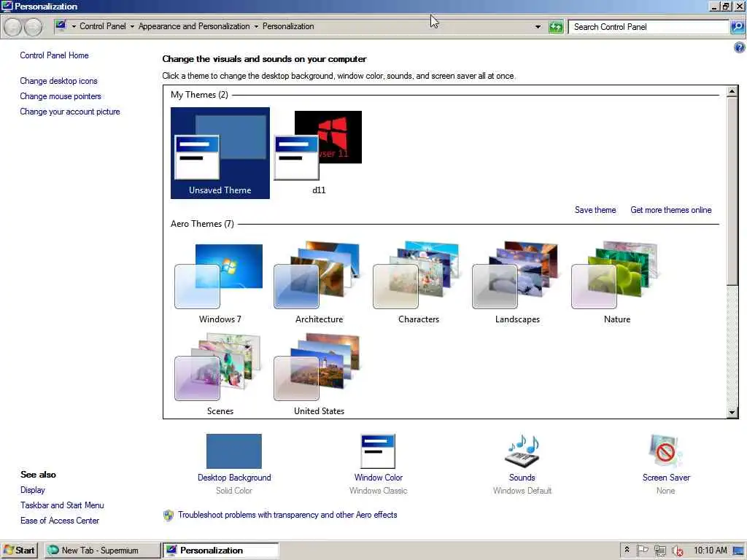Viewport: 747px width, 560px height.
Task: Switch to New Tab - Supermium taskbar button
Action: tap(102, 550)
